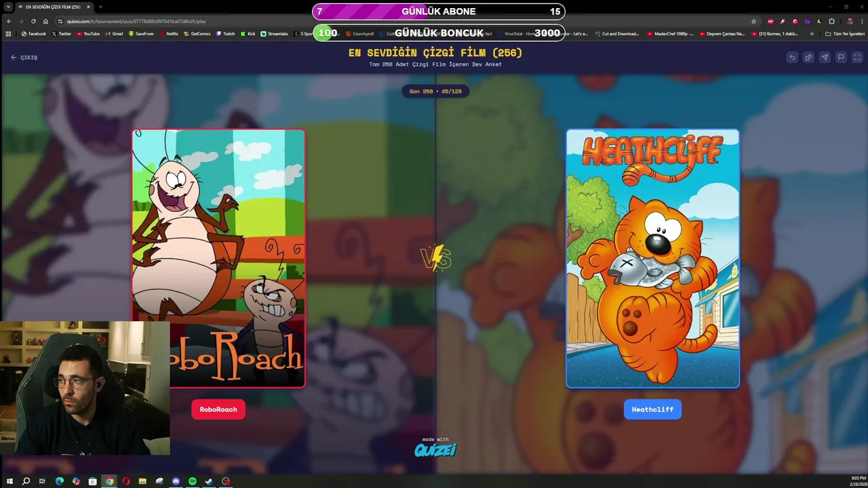Open Opera browser from taskbar
The image size is (868, 488).
[126, 481]
